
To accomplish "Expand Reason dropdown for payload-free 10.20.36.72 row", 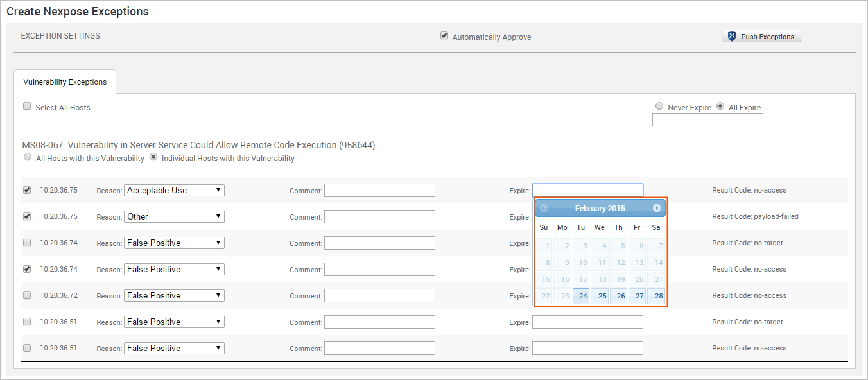I will point(174,295).
